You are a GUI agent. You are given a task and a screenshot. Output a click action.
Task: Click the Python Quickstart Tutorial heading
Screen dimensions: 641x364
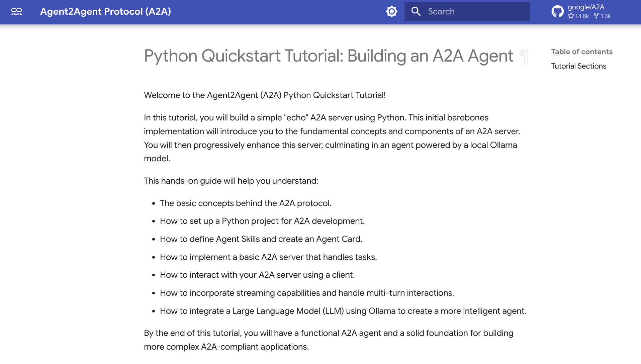[329, 56]
